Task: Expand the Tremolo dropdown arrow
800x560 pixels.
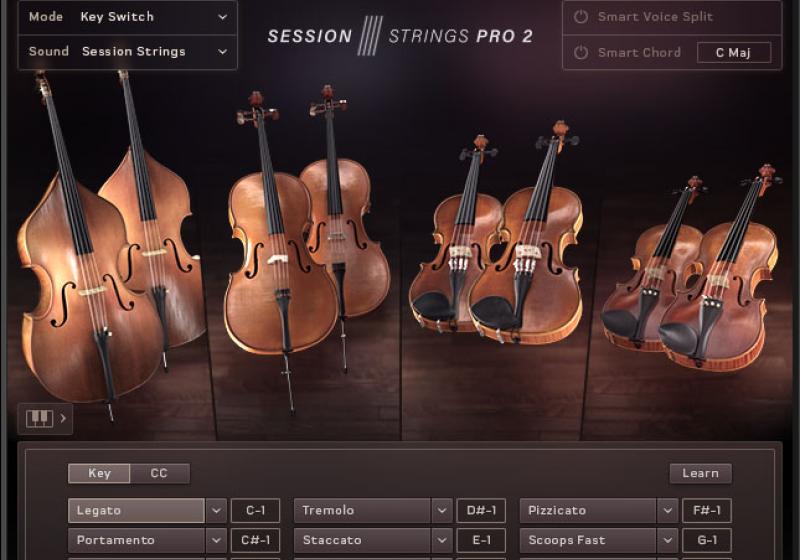Action: 442,511
